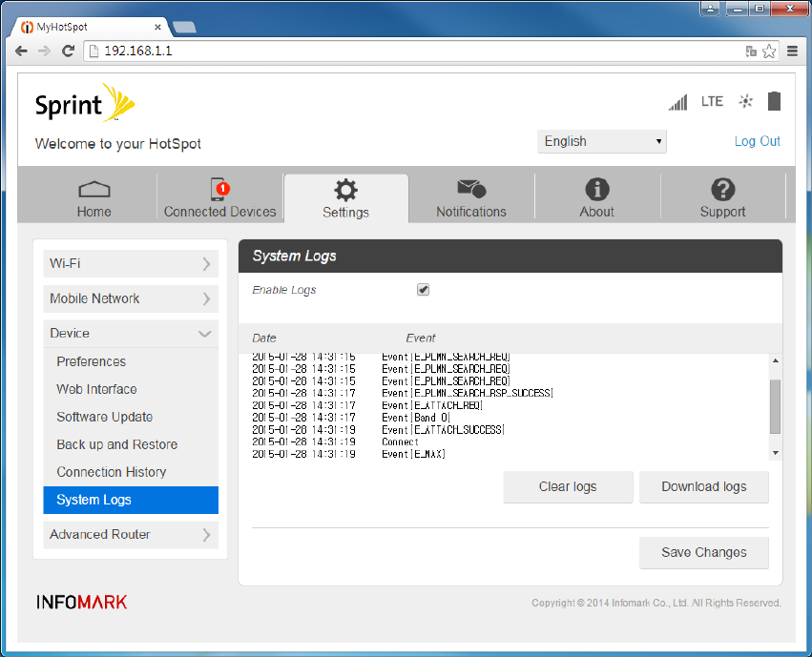Bookmark page with the star icon
The height and width of the screenshot is (657, 812).
pyautogui.click(x=769, y=51)
